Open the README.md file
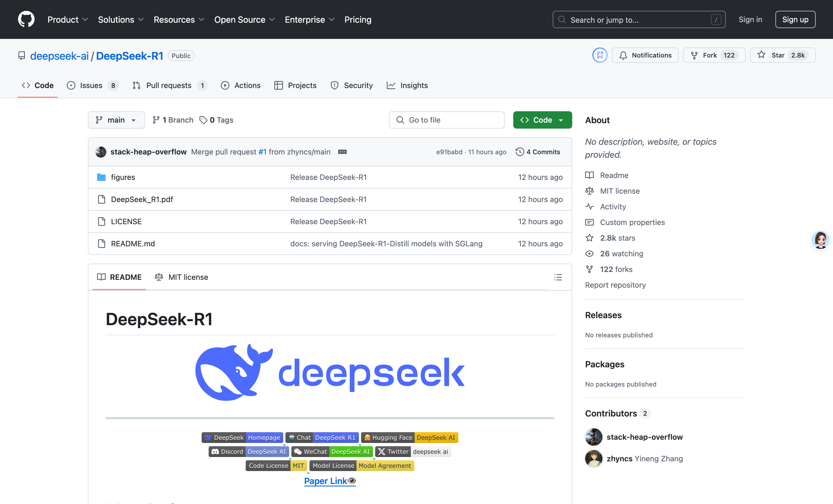This screenshot has height=504, width=833. point(133,244)
